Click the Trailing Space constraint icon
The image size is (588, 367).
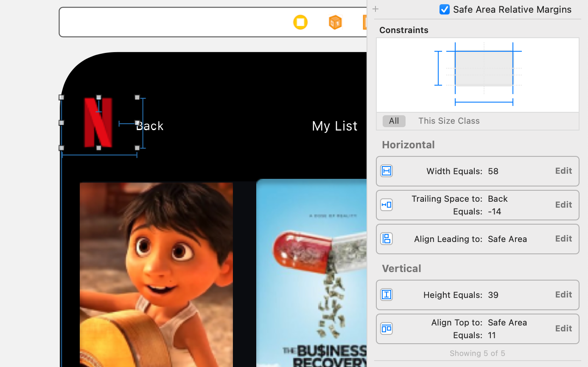pyautogui.click(x=386, y=205)
